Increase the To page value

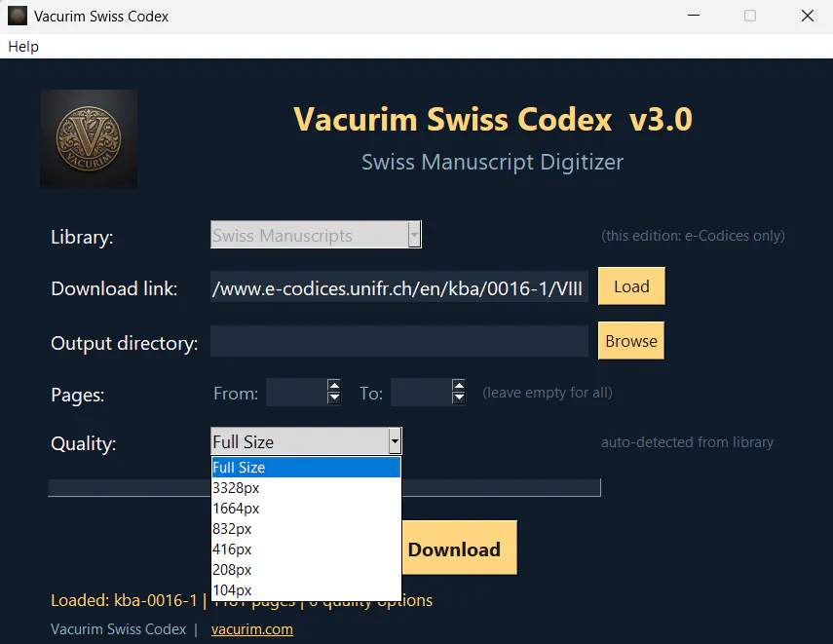(459, 386)
